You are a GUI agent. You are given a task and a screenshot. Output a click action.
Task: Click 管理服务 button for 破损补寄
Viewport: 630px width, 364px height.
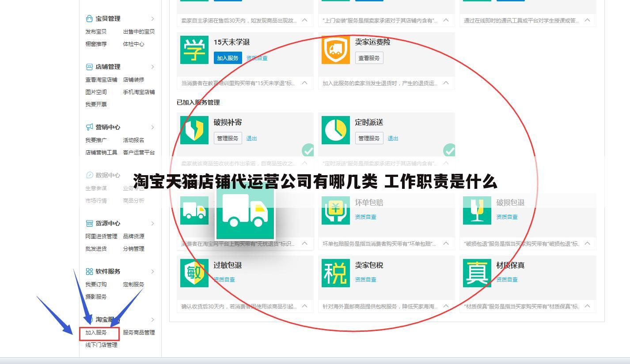coord(228,138)
